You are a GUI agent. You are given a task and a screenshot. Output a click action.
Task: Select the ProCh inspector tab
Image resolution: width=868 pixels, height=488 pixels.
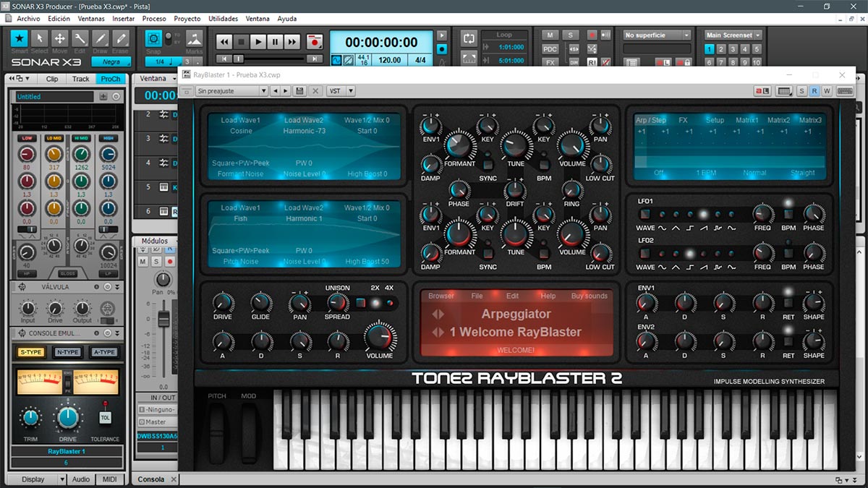[111, 79]
